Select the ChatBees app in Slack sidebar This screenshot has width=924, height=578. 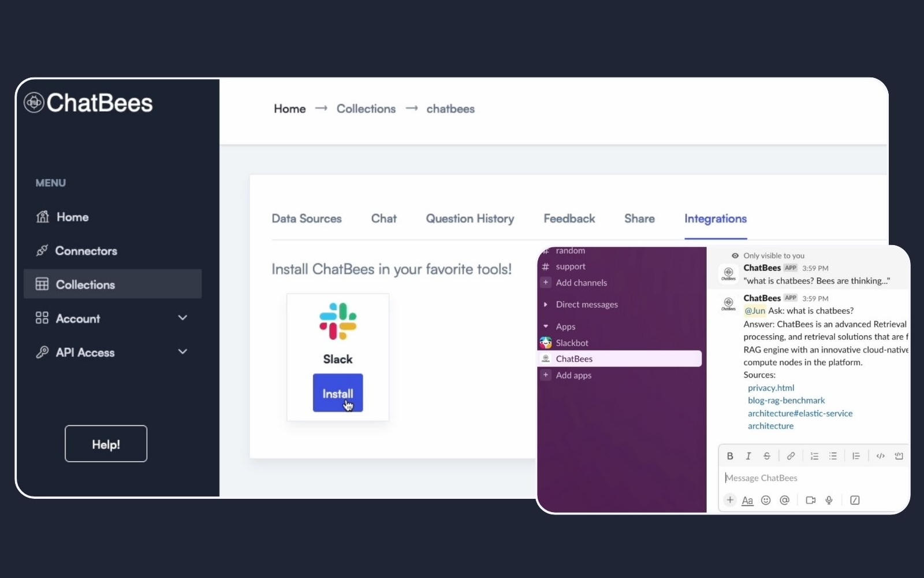point(620,359)
